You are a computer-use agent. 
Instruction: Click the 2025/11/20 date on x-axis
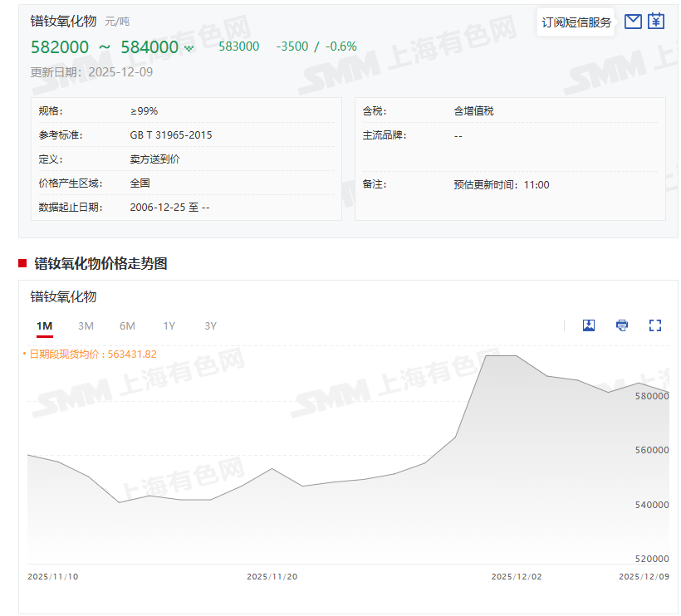(272, 576)
